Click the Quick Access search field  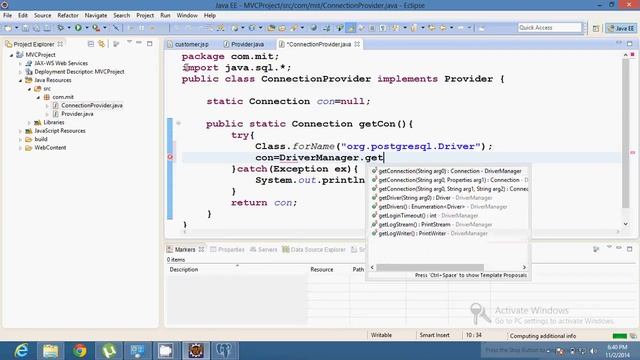(x=549, y=28)
